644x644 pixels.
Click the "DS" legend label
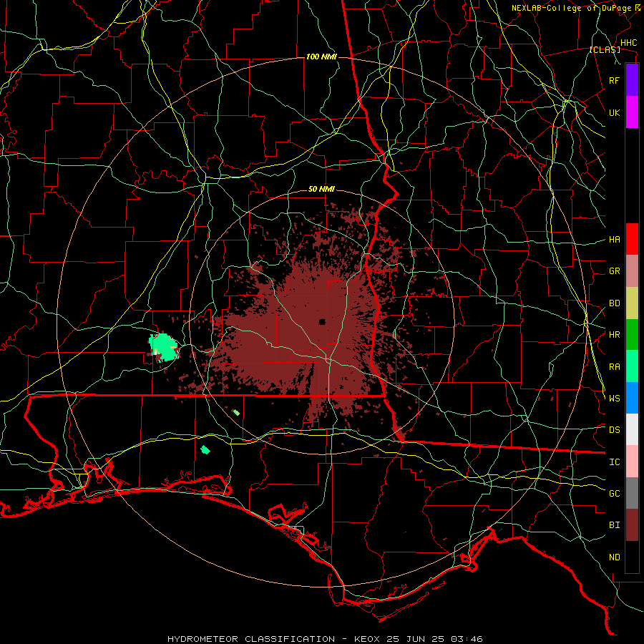(614, 430)
